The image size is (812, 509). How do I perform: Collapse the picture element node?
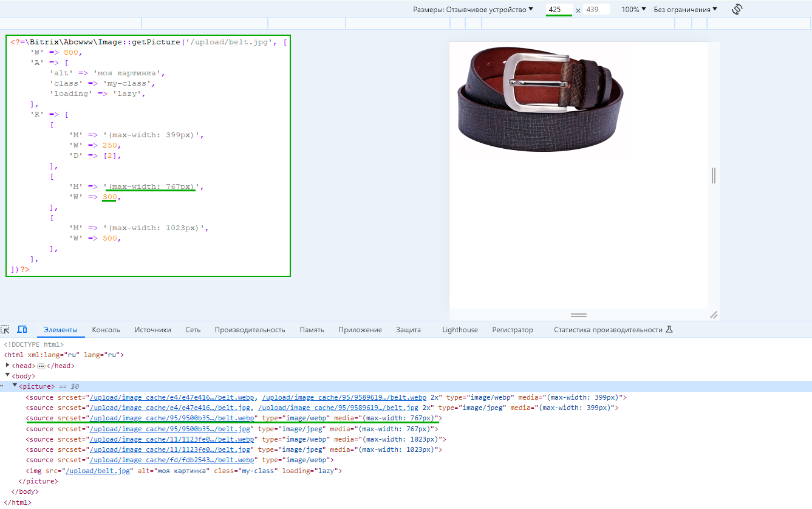tap(15, 386)
